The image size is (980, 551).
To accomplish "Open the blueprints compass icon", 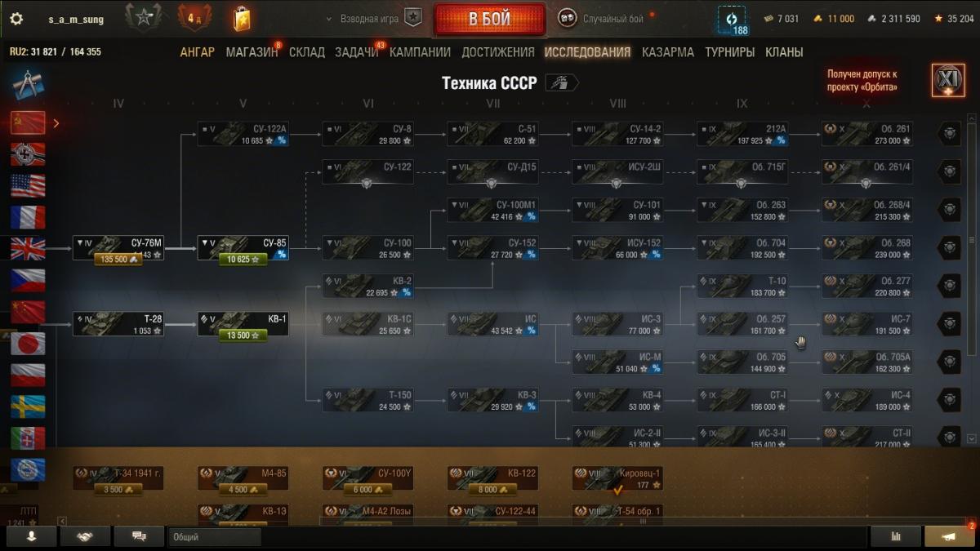I will 29,84.
